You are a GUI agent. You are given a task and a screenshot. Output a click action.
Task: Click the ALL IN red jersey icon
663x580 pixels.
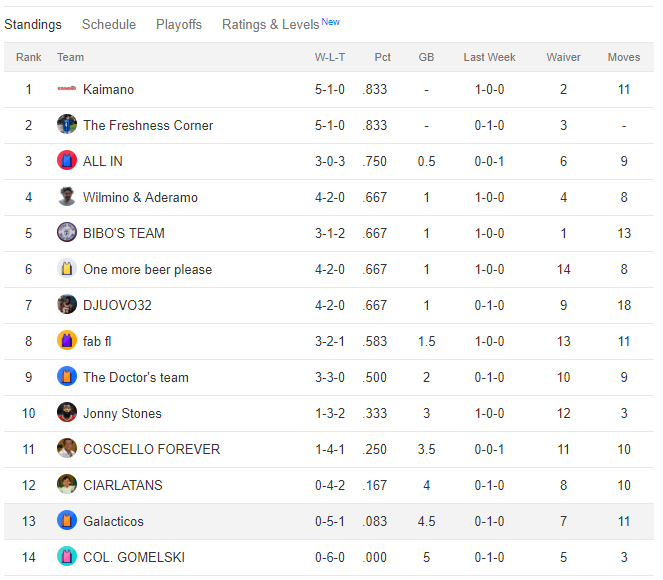(x=67, y=161)
